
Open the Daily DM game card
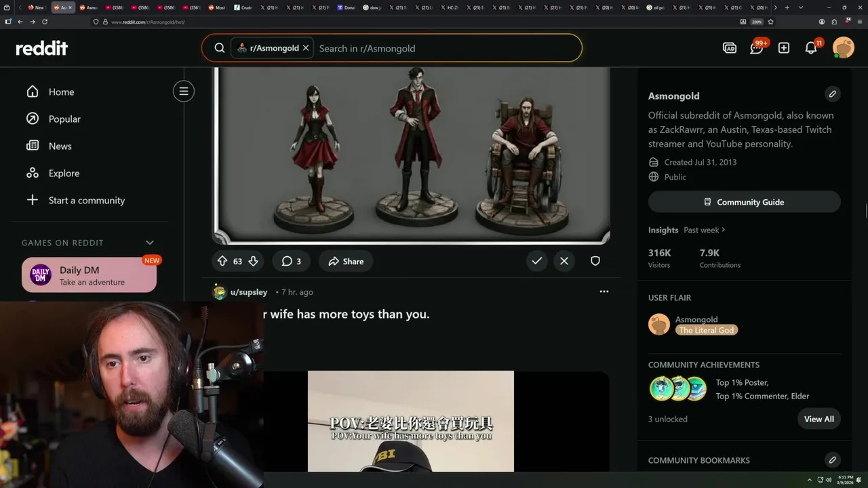click(89, 275)
